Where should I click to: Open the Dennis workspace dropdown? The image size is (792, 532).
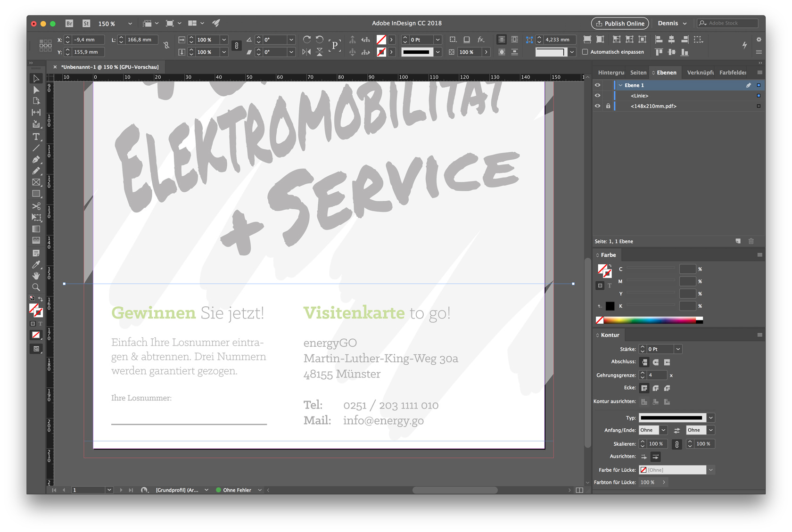click(672, 23)
